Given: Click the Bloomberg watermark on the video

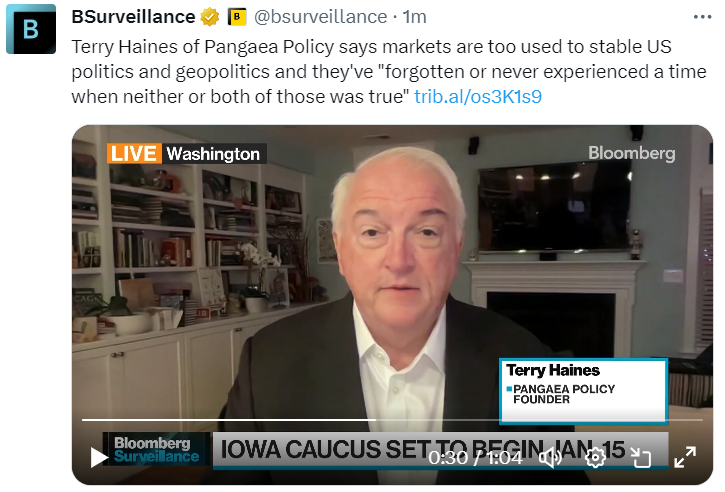Looking at the screenshot, I should [x=632, y=153].
